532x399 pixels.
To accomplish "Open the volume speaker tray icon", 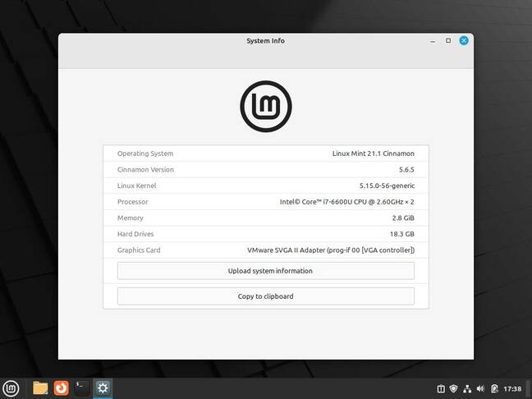I will [x=480, y=388].
